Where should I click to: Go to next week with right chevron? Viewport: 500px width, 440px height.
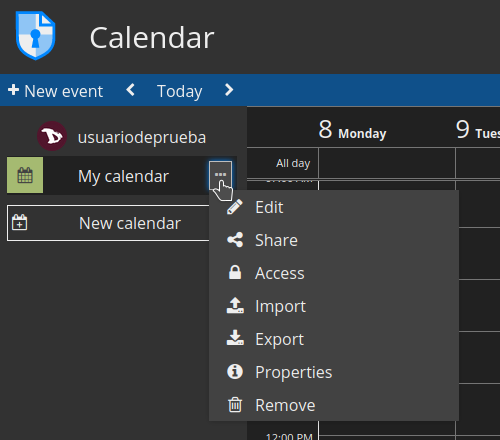(229, 90)
